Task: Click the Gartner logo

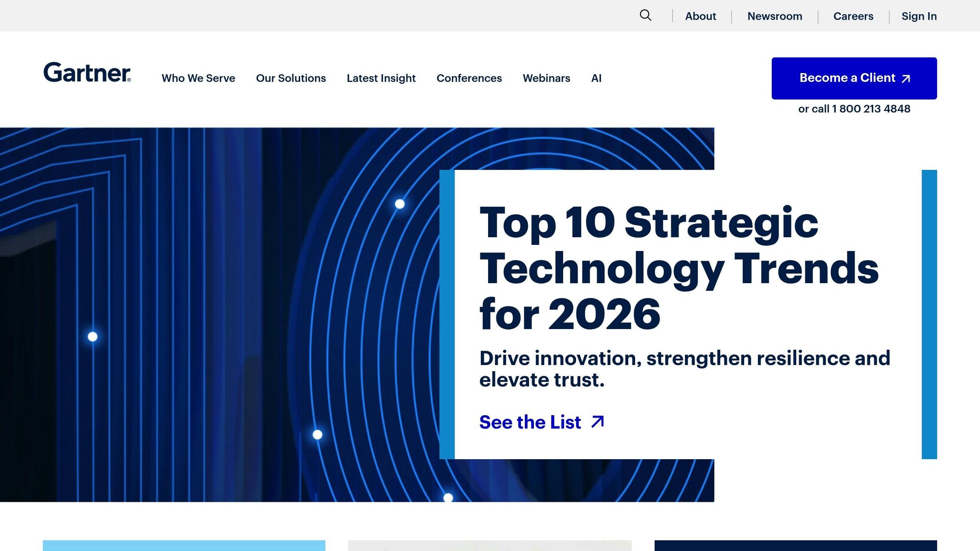Action: tap(87, 72)
